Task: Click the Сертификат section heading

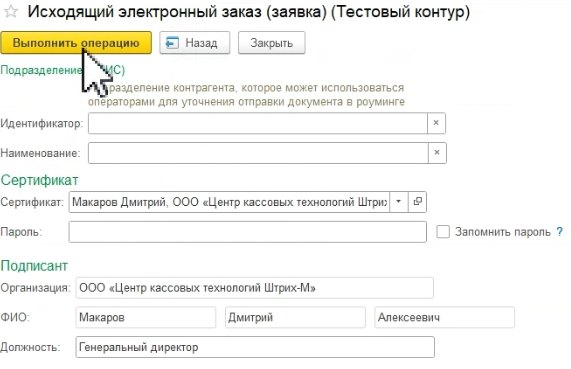Action: (39, 180)
